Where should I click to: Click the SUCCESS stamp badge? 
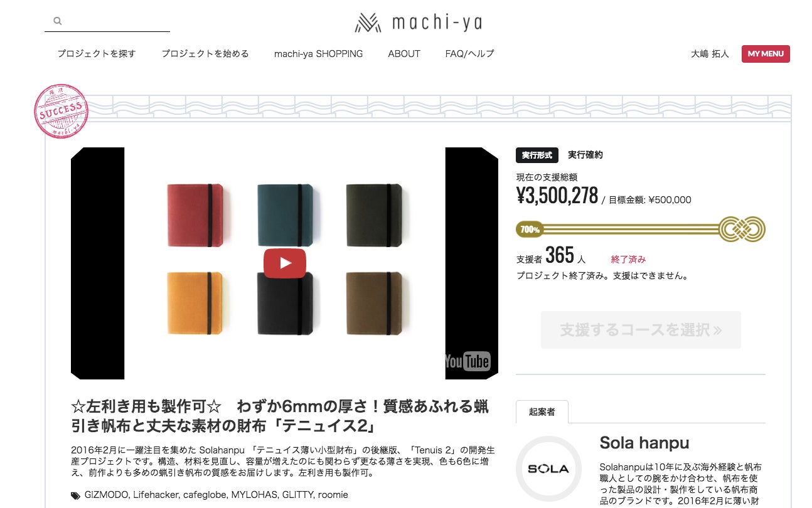pyautogui.click(x=60, y=111)
